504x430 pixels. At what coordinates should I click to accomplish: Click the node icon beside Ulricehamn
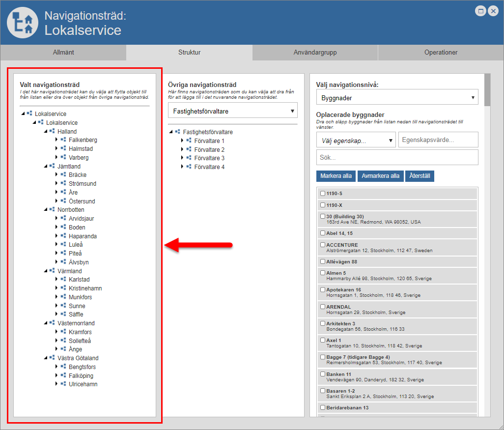click(x=63, y=384)
